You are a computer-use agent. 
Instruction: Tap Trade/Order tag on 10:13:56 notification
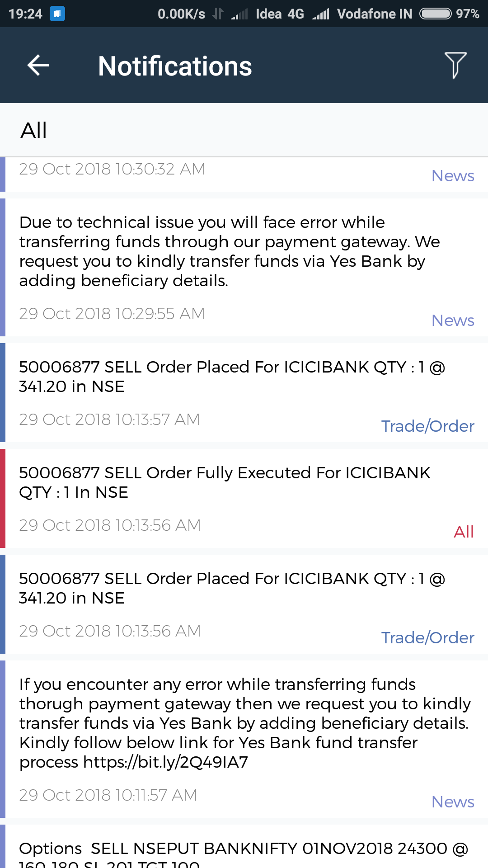click(x=427, y=638)
